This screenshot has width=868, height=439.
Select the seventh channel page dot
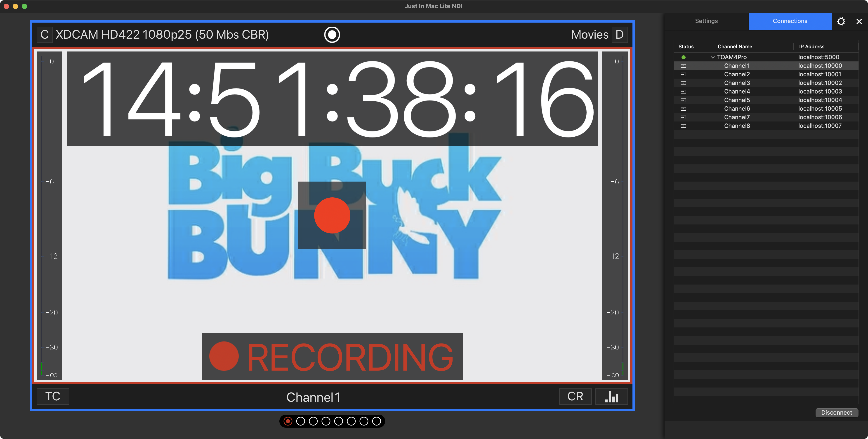(364, 421)
